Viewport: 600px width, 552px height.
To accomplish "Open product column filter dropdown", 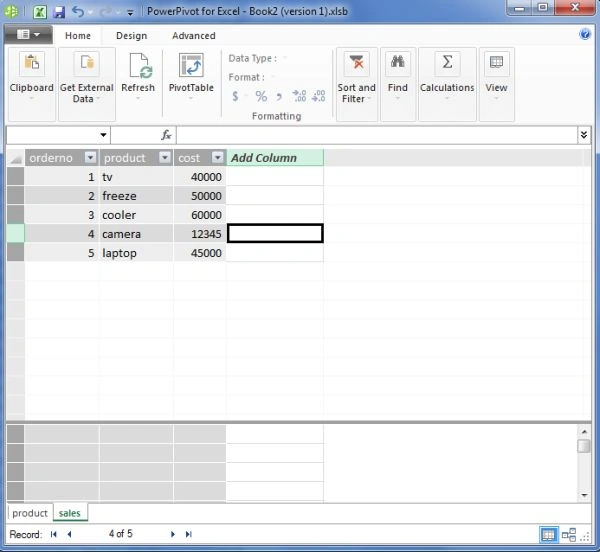I will coord(165,157).
